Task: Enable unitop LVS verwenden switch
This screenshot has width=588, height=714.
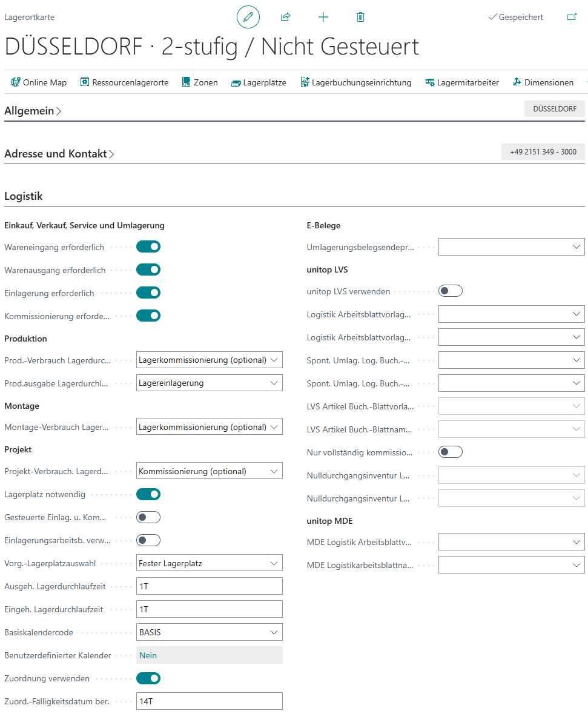Action: pyautogui.click(x=451, y=291)
